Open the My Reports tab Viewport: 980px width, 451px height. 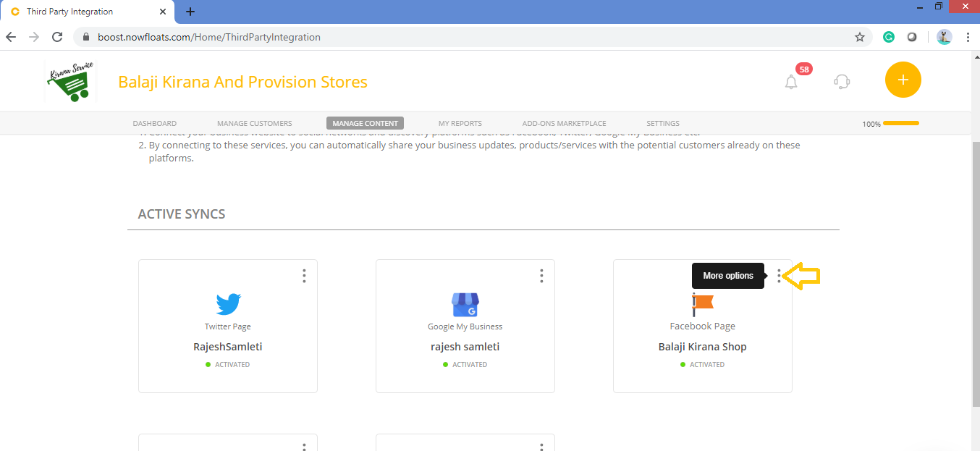460,123
